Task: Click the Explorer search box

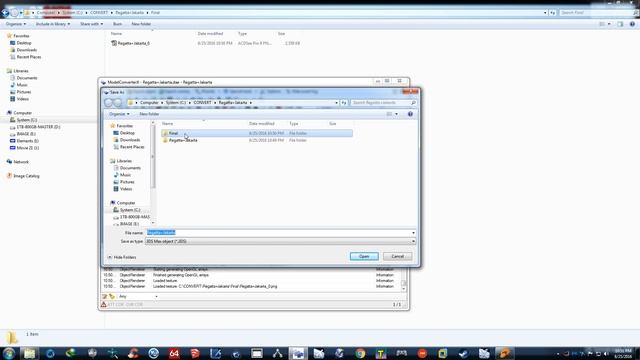Action: [595, 13]
